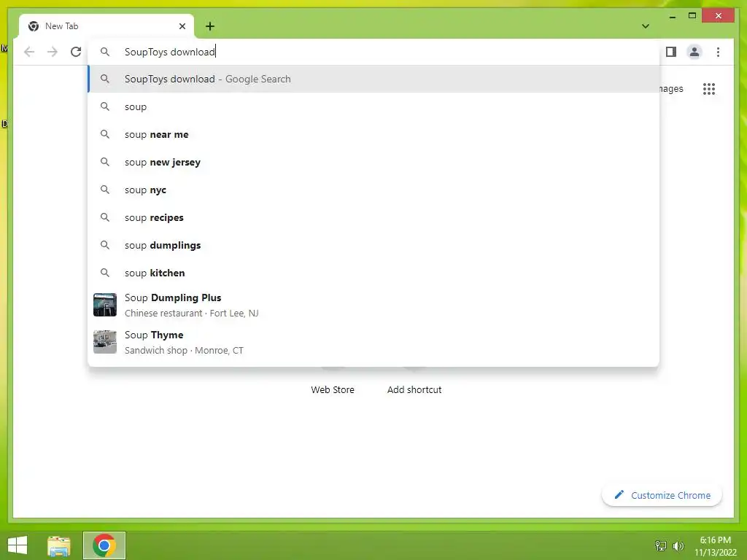Maximize the Chrome window

point(692,16)
